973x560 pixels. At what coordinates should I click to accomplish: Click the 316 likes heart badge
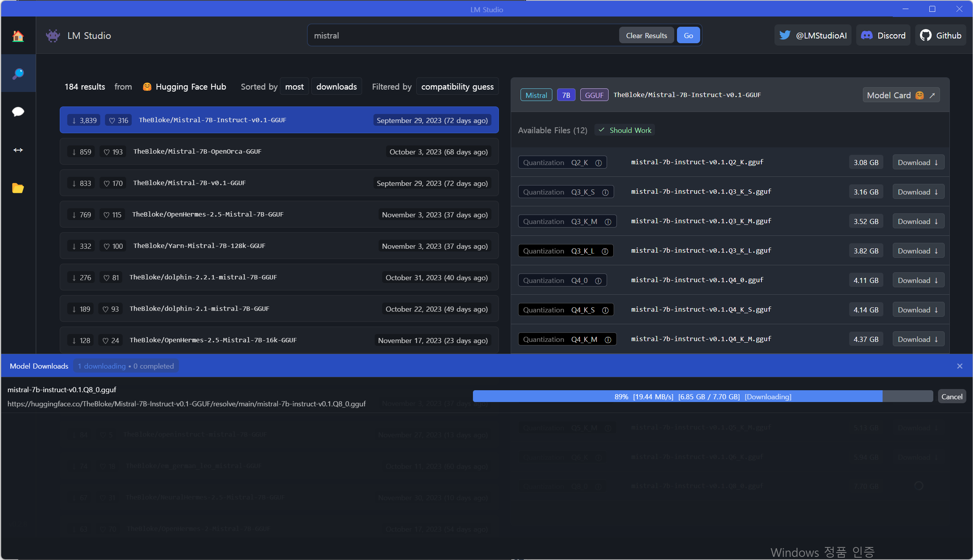(x=118, y=120)
